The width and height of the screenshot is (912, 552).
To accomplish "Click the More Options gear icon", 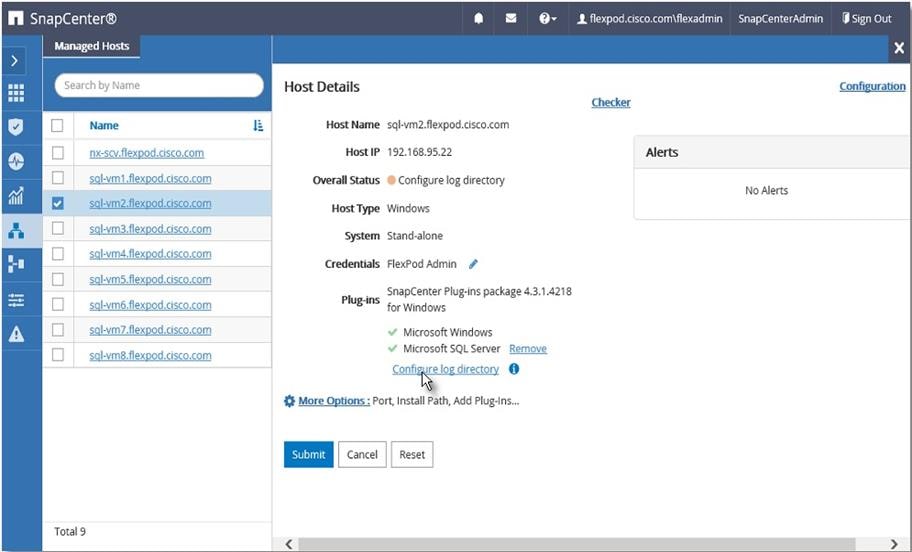I will click(x=289, y=401).
